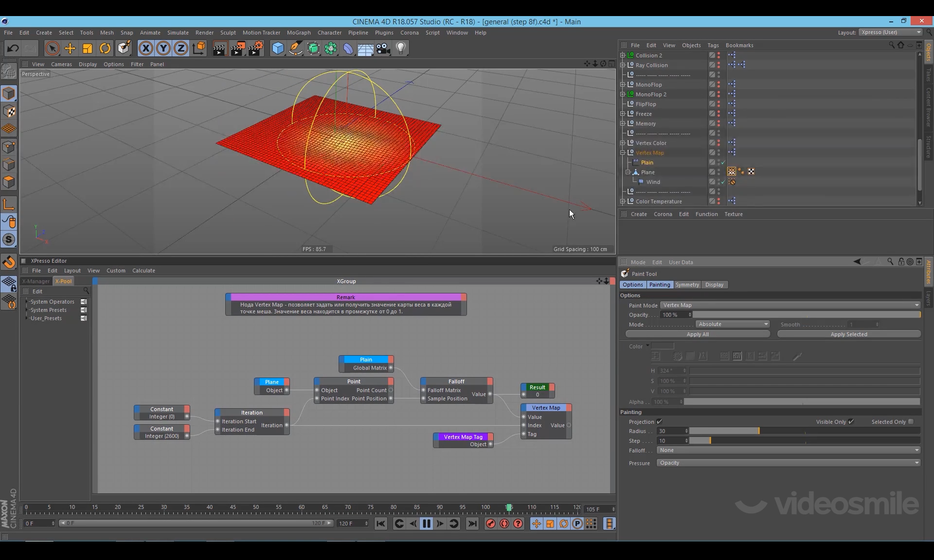
Task: Select the Move tool in top toolbar
Action: [70, 48]
